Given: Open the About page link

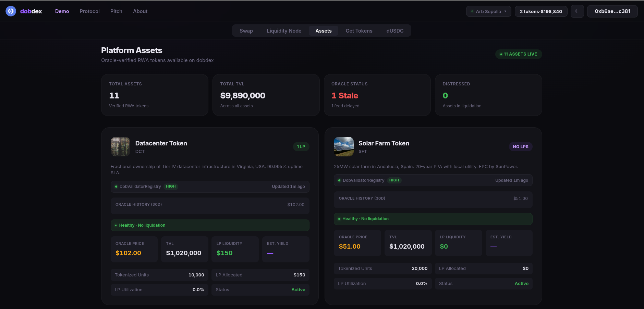Looking at the screenshot, I should [x=140, y=11].
